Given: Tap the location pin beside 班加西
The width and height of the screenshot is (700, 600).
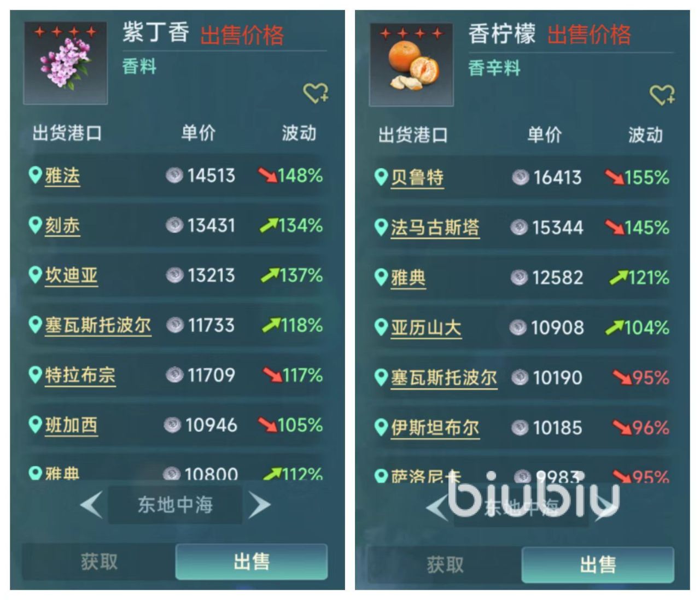Looking at the screenshot, I should point(35,425).
